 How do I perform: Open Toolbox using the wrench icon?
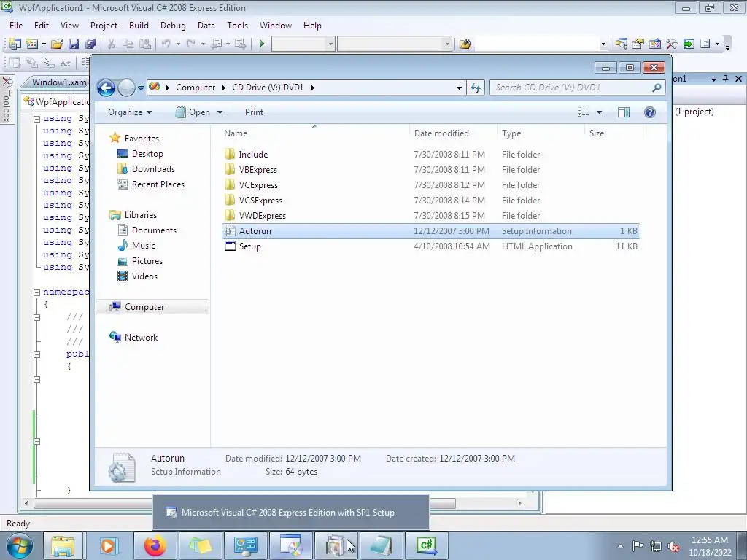pos(672,44)
